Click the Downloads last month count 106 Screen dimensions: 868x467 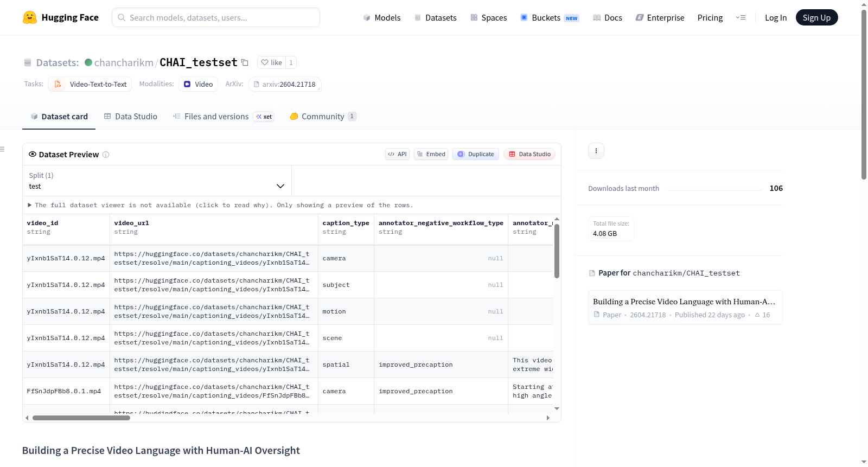(776, 189)
